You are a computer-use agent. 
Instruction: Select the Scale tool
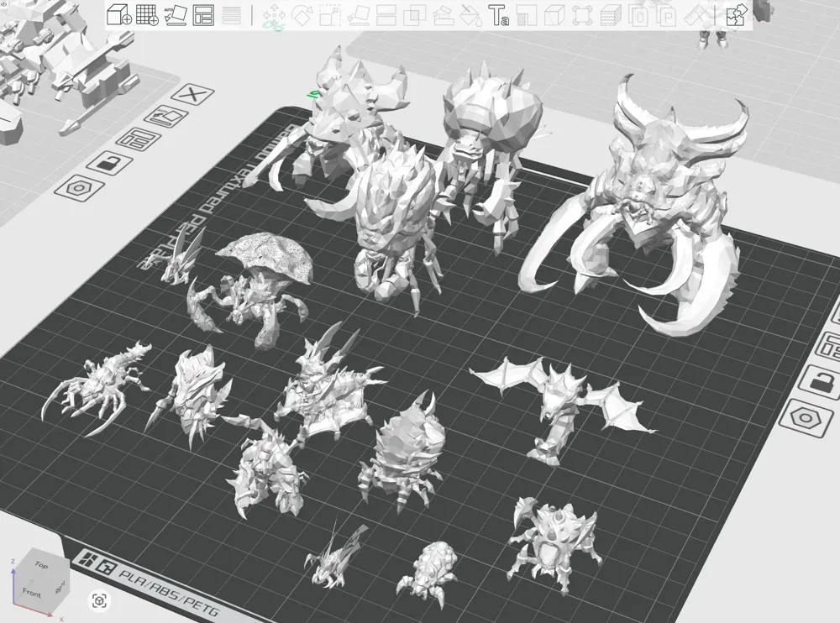tap(330, 15)
